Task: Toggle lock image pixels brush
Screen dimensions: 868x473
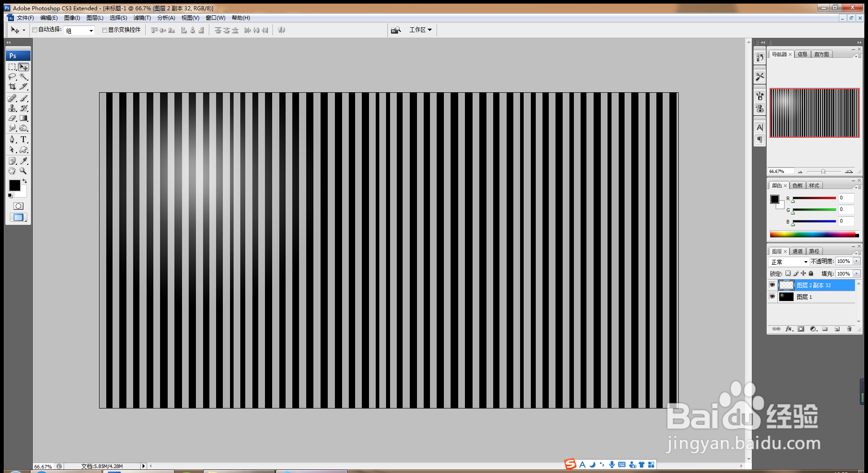Action: click(796, 273)
